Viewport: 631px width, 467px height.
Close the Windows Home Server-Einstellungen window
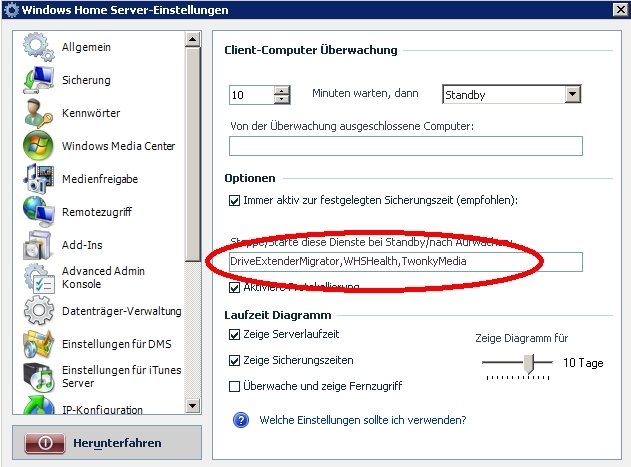[620, 10]
